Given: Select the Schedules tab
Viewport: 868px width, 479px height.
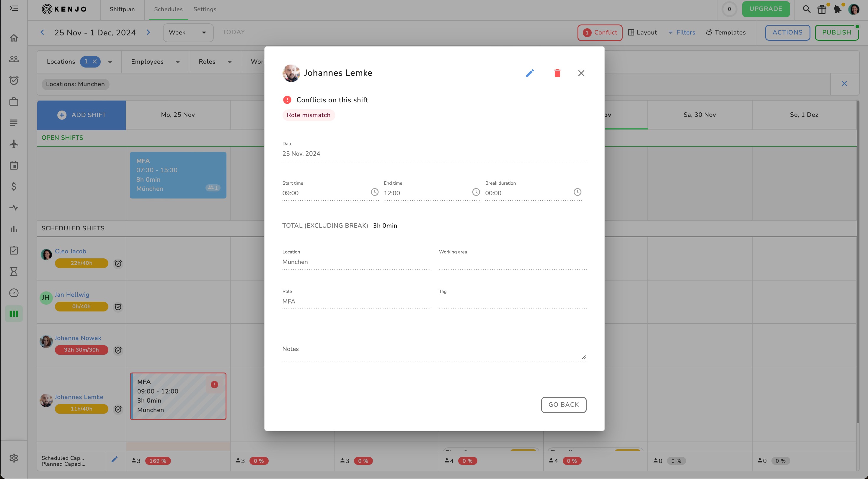Looking at the screenshot, I should click(168, 9).
